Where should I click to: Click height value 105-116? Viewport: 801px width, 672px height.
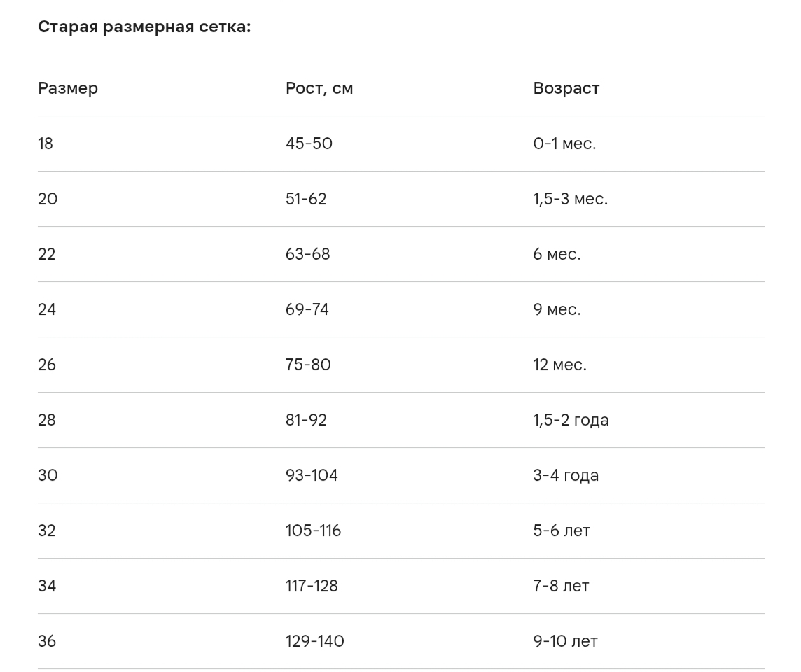[x=313, y=531]
